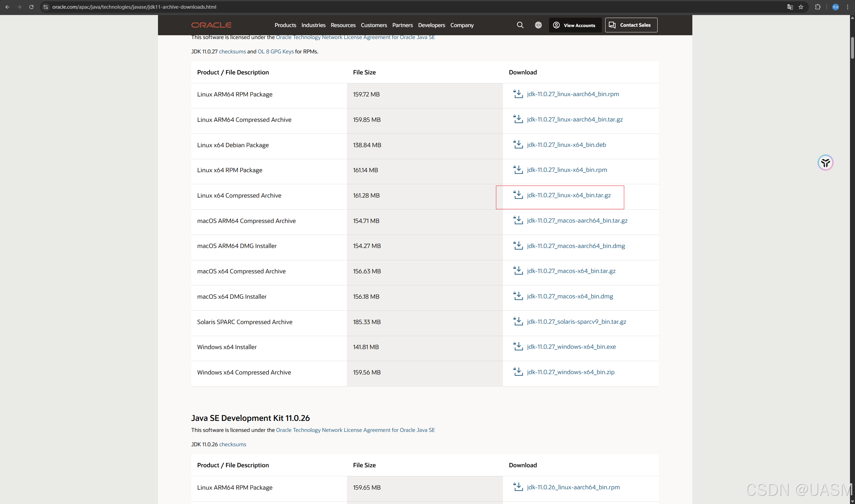Select the text 'Windows x64 Installer'
The width and height of the screenshot is (855, 504).
pyautogui.click(x=227, y=347)
